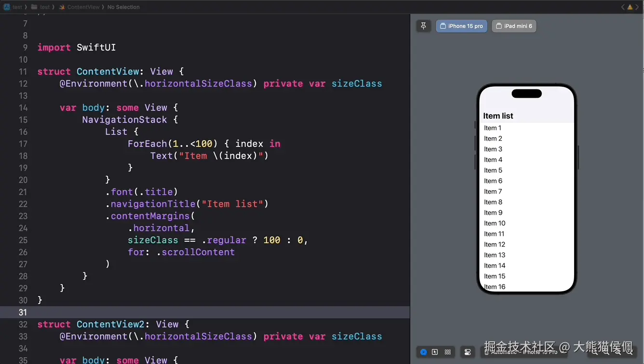This screenshot has width=644, height=364.
Task: Click the iPhone preview Dynamic Island area
Action: click(526, 93)
